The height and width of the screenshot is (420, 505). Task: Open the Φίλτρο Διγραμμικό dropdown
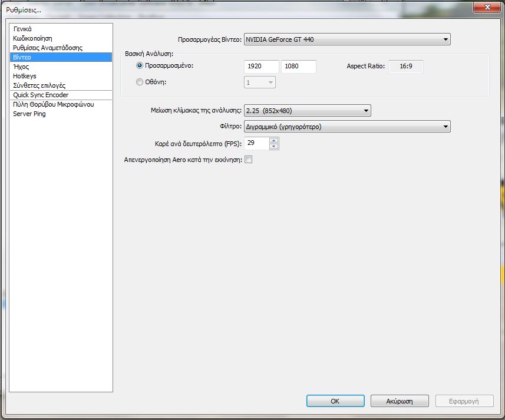point(347,127)
